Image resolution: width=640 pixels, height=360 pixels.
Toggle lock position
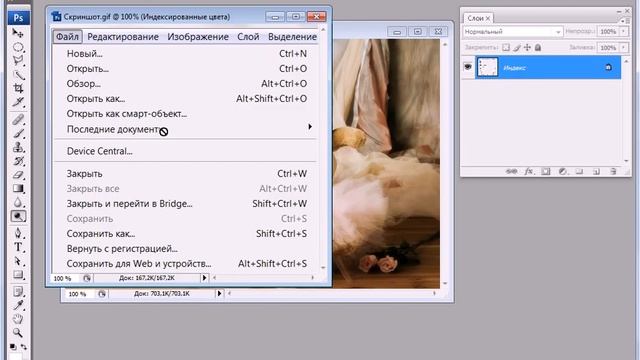[x=527, y=48]
